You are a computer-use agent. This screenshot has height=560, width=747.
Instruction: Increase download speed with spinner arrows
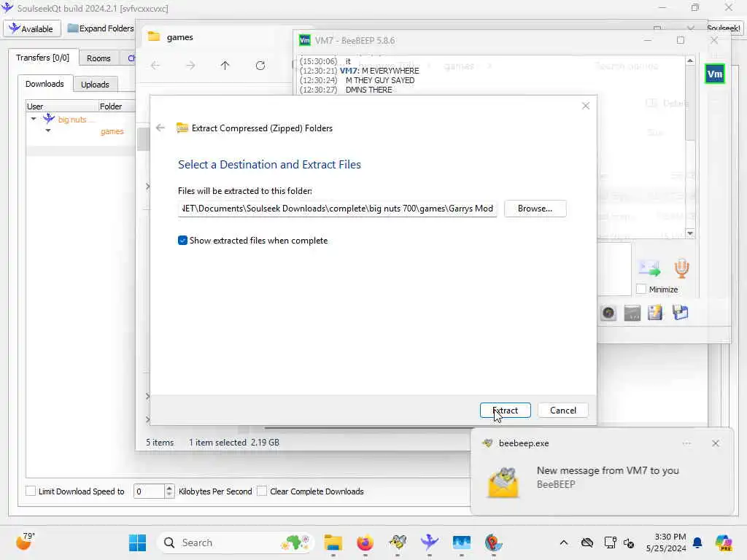click(x=169, y=488)
